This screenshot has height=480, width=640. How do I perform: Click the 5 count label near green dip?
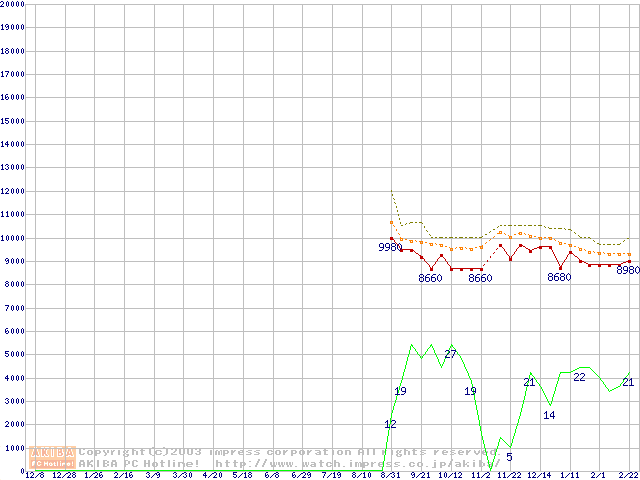[509, 457]
